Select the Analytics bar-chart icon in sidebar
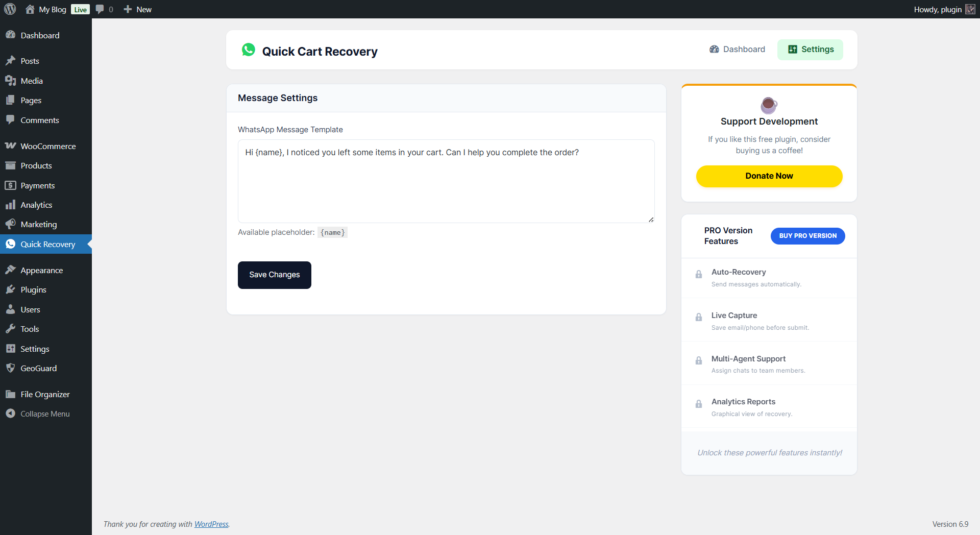Viewport: 980px width, 535px height. coord(11,205)
